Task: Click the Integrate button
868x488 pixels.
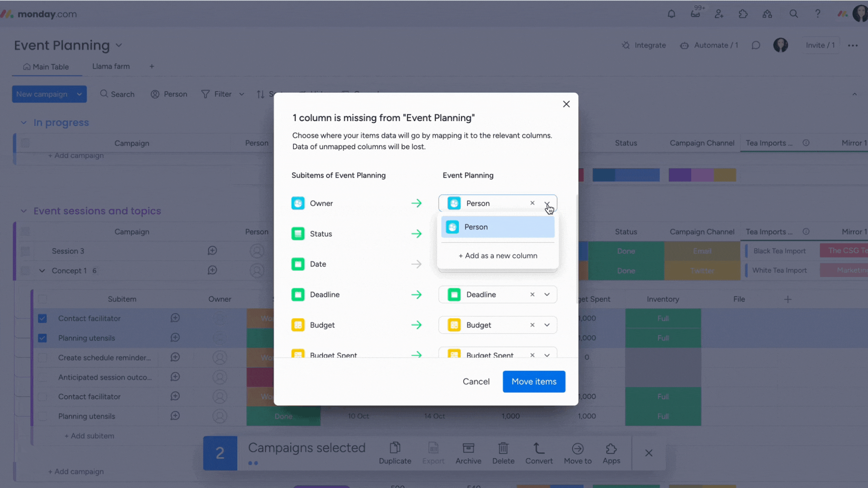Action: click(x=644, y=45)
